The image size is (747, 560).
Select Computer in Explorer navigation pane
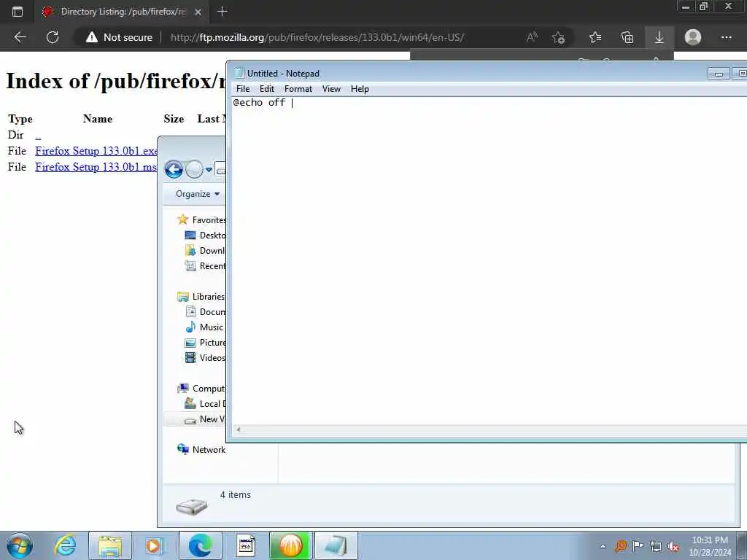tap(201, 389)
